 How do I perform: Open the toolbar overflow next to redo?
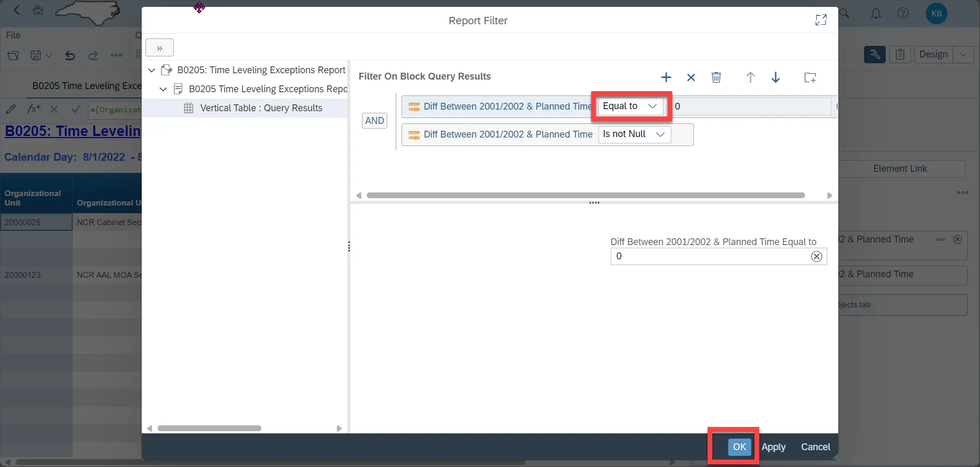click(x=116, y=55)
